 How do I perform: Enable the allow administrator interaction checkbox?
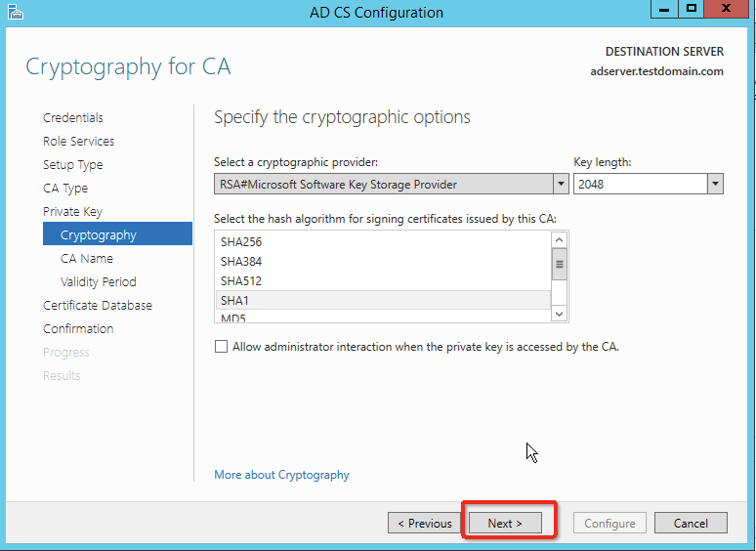tap(221, 347)
